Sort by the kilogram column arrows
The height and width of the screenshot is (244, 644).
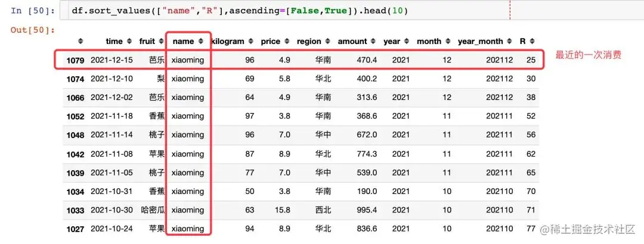(x=250, y=42)
